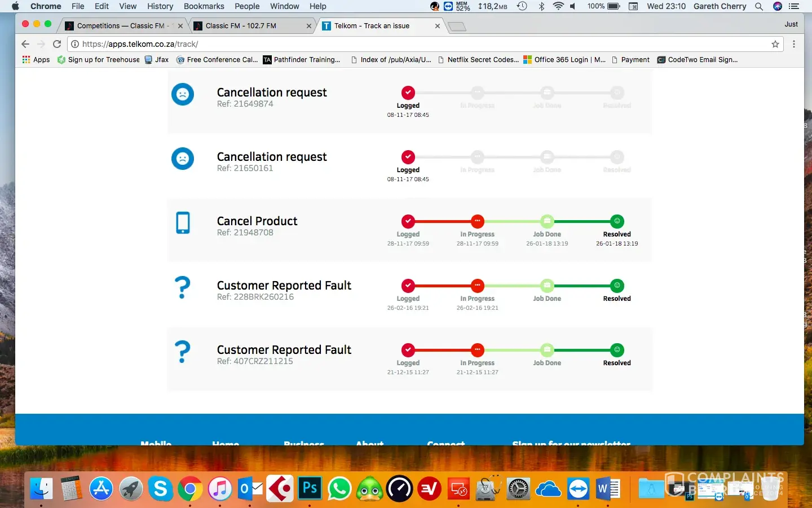812x508 pixels.
Task: Open the Window menu
Action: [x=284, y=6]
